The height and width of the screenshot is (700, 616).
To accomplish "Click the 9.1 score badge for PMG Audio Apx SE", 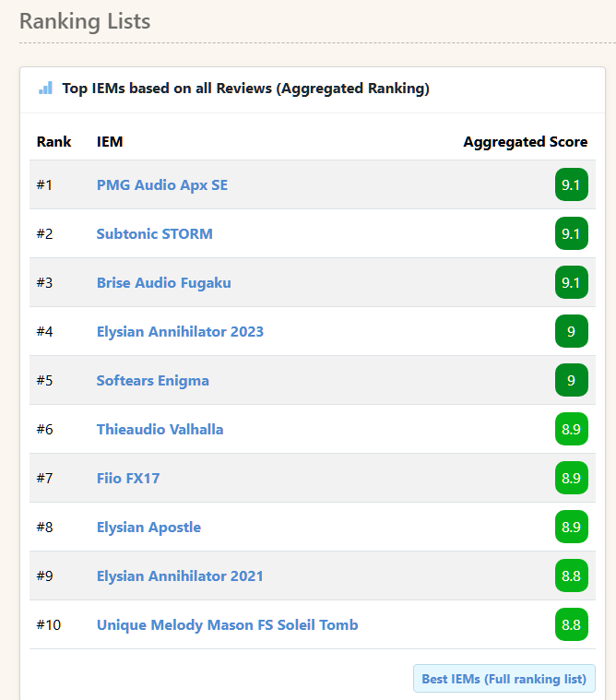I will (572, 184).
